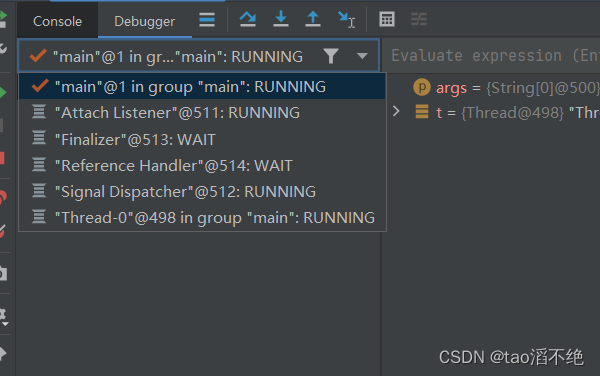
Task: Open the thread selector dropdown arrow
Action: [x=362, y=57]
